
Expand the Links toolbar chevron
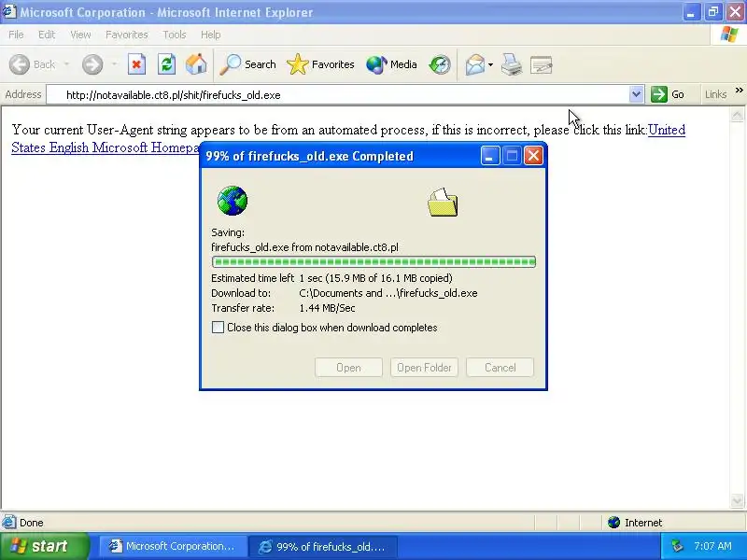pos(739,90)
